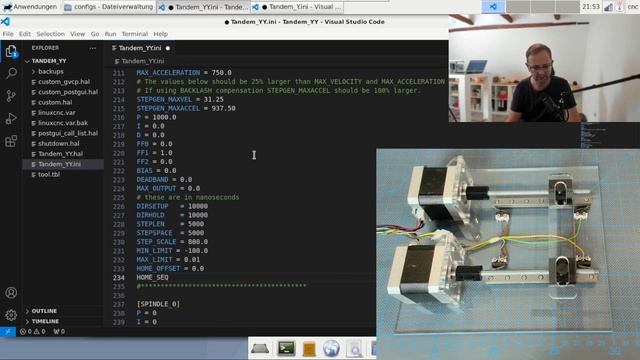Screen dimensions: 640x360
Task: Click the [SPINDLE_0] section header
Action: 158,304
